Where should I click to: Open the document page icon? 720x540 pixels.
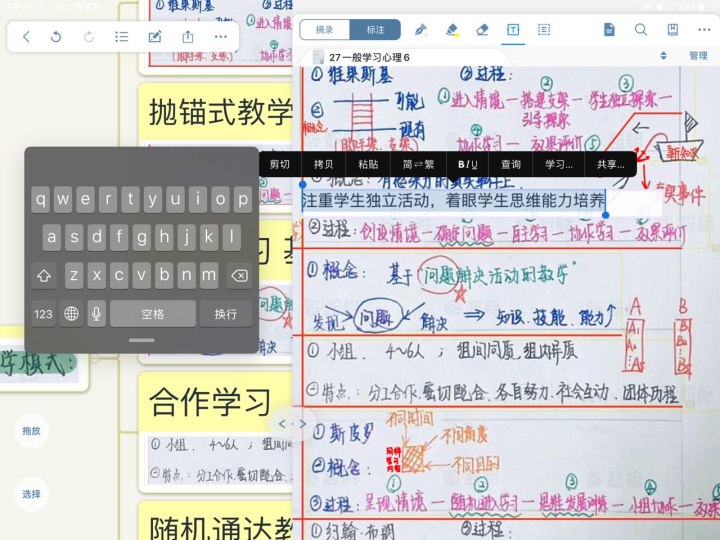click(609, 30)
